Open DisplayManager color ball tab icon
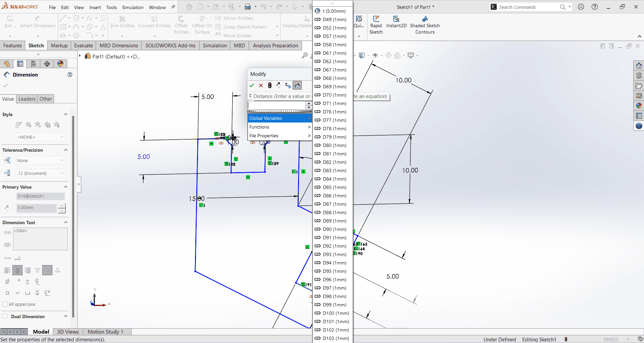Screen dimensions: 644x343 click(x=60, y=64)
